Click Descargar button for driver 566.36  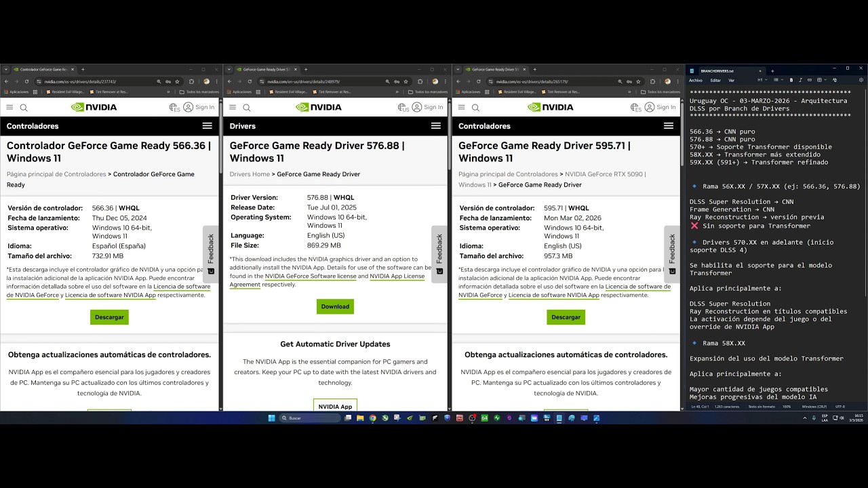[x=109, y=317]
